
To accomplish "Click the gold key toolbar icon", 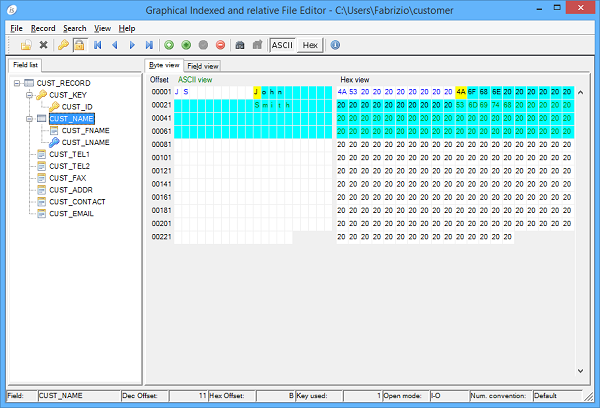I will tap(62, 45).
